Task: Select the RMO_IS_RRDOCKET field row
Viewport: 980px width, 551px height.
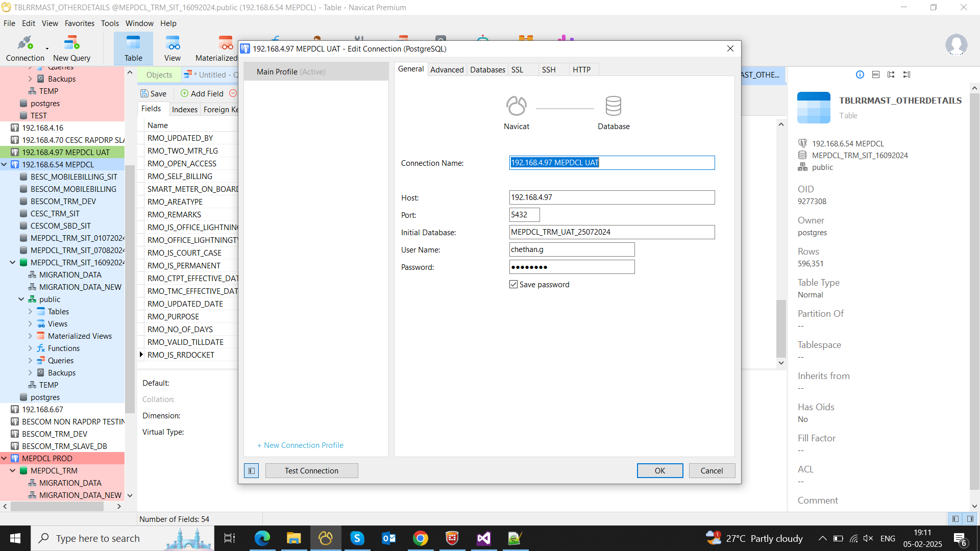Action: 187,355
